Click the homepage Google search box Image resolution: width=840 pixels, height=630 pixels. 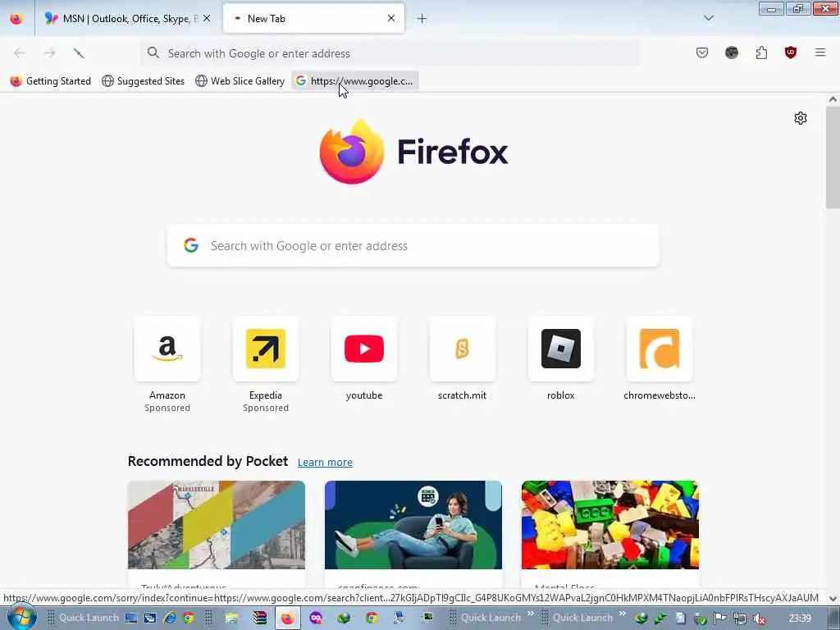413,245
